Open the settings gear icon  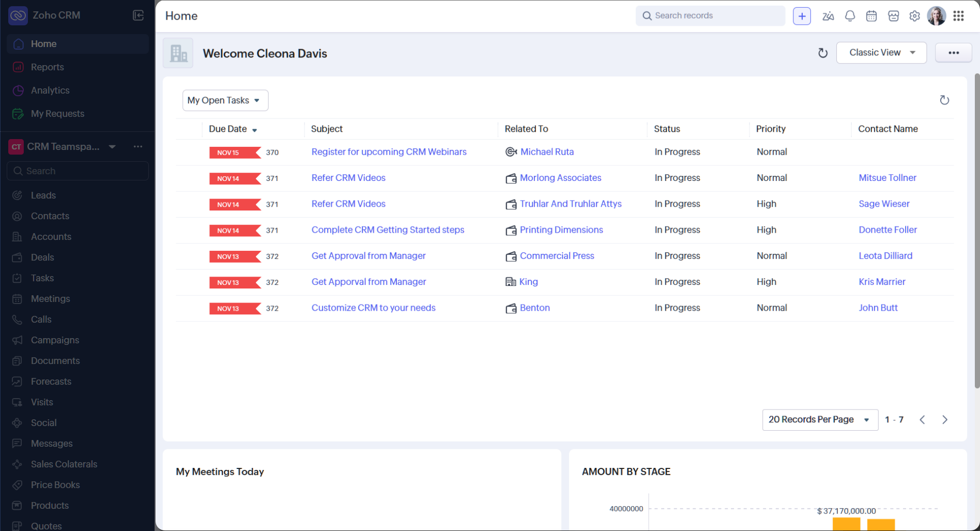tap(914, 16)
